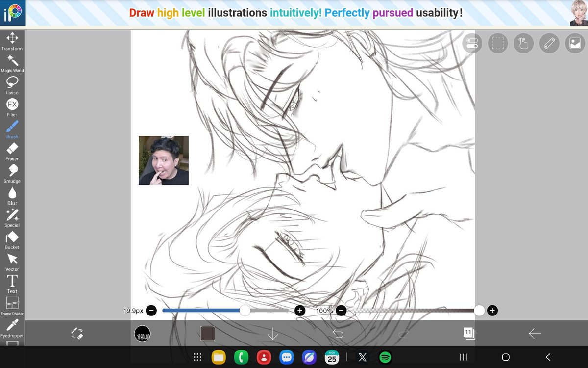Select the Eraser tool

12,152
